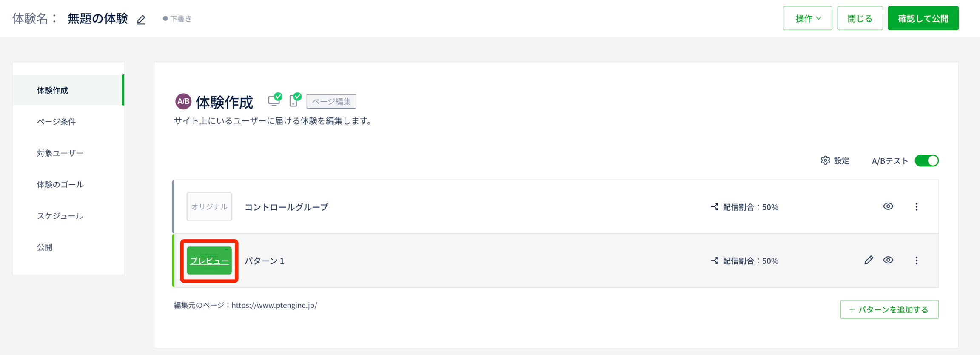This screenshot has height=355, width=980.
Task: Click the パターン 1 プレビュー thumbnail
Action: click(x=209, y=261)
